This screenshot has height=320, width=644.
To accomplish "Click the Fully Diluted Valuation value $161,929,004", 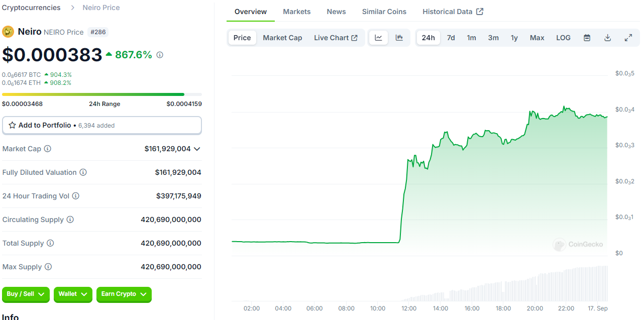I will [178, 172].
